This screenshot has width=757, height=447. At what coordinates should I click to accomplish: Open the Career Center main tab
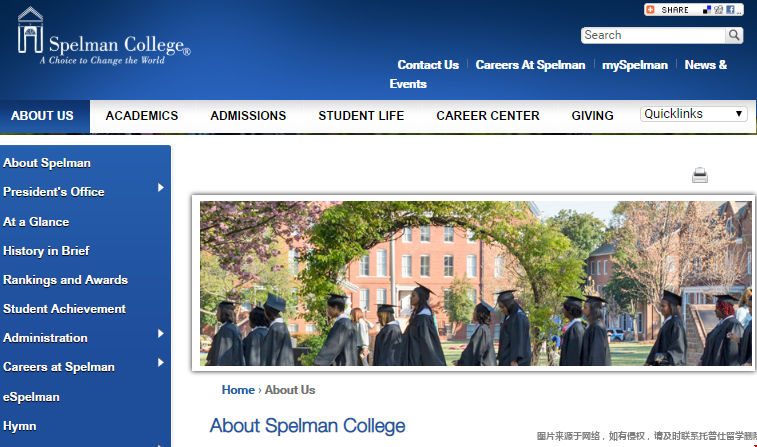click(x=488, y=116)
